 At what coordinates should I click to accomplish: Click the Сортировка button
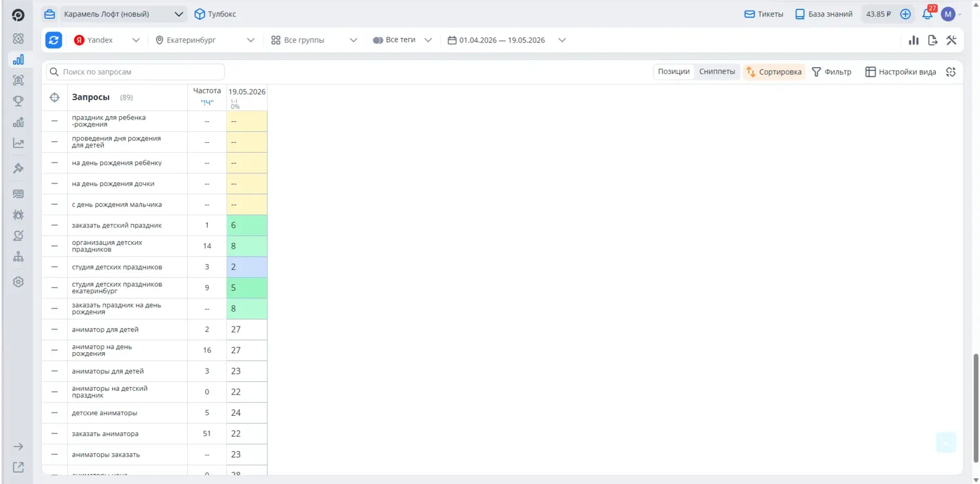click(774, 72)
